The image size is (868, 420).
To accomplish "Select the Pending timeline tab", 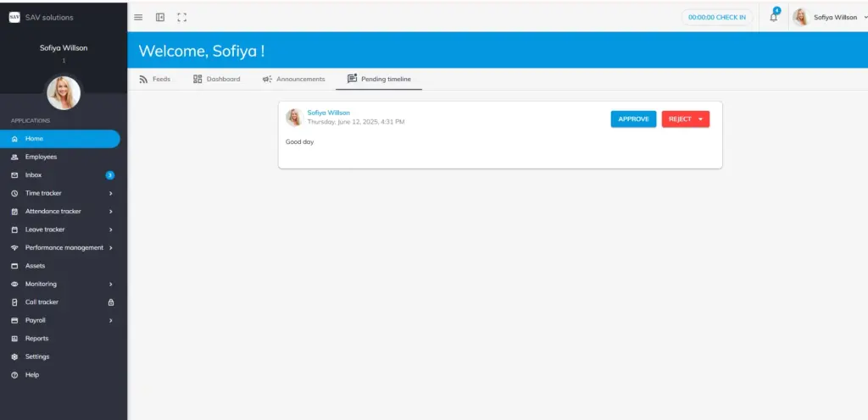I will point(379,79).
